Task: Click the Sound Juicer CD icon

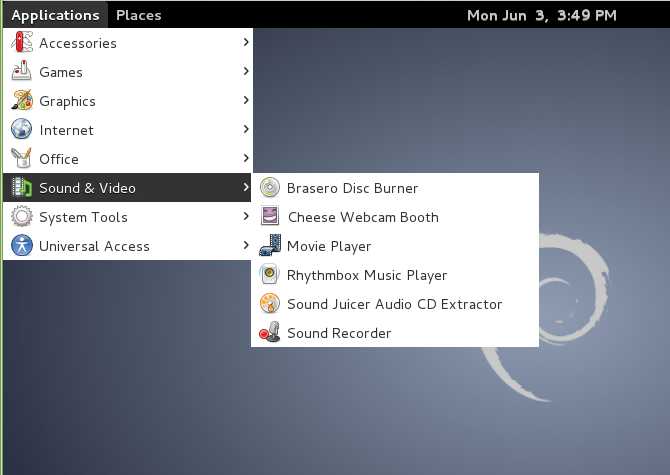Action: point(270,304)
